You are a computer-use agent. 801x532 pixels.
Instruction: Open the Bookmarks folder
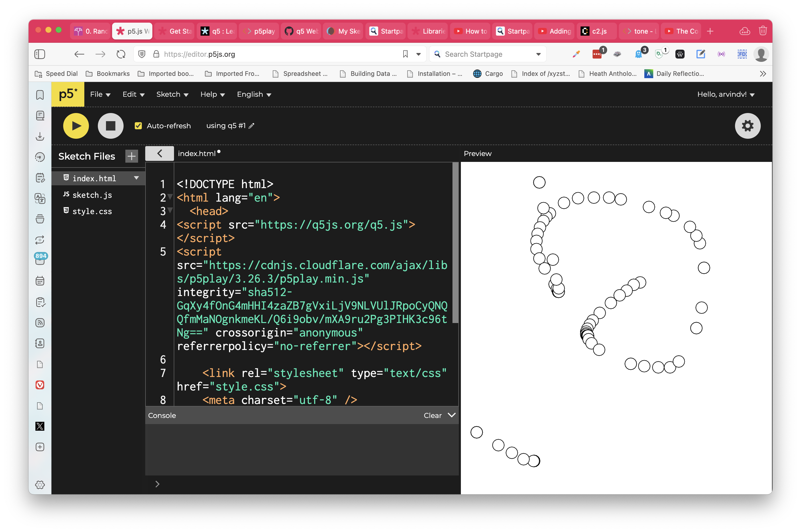click(108, 74)
